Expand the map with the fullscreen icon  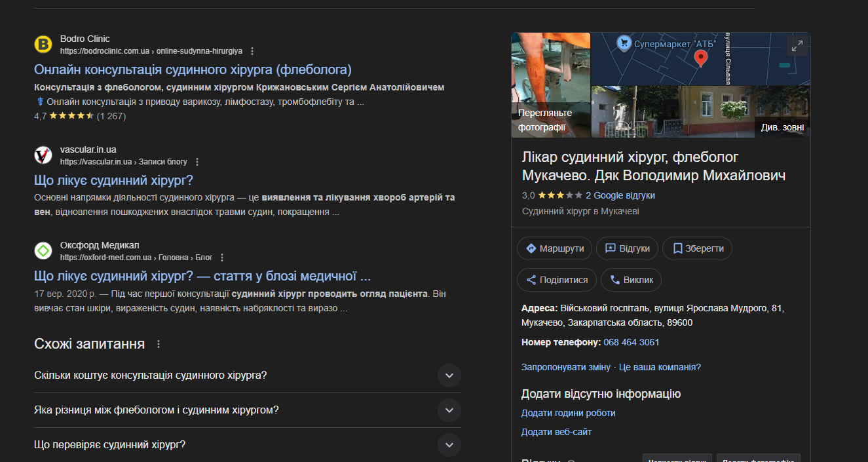point(797,46)
